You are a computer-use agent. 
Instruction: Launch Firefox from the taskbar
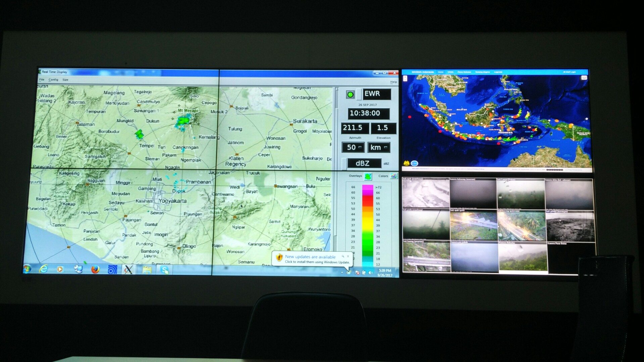coord(95,269)
